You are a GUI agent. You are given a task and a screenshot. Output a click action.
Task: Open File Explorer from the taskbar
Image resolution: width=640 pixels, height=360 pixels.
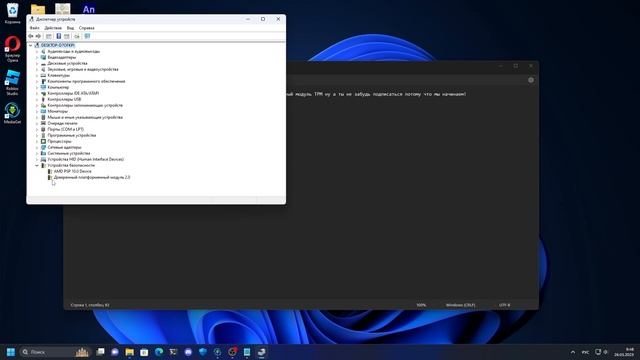(x=130, y=352)
